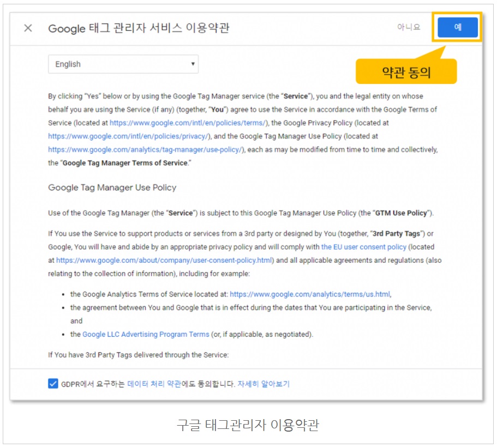Click the dialog title Google 태그 관리자 서비스 이용약관
The height and width of the screenshot is (448, 497).
(x=139, y=28)
